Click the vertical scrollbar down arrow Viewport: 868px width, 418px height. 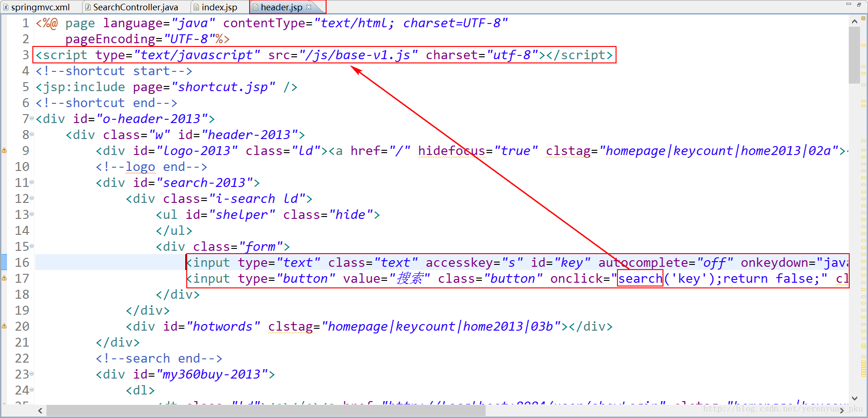tap(854, 398)
